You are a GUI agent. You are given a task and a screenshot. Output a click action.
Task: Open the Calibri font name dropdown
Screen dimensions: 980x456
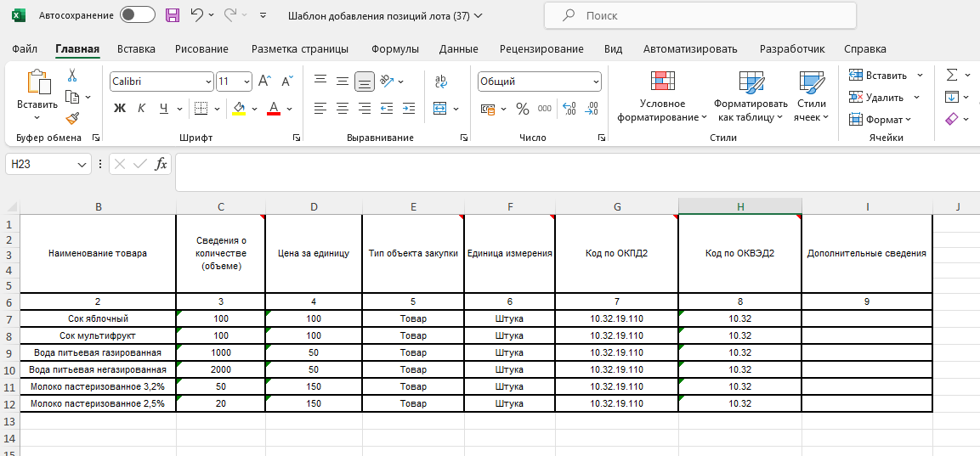point(209,82)
